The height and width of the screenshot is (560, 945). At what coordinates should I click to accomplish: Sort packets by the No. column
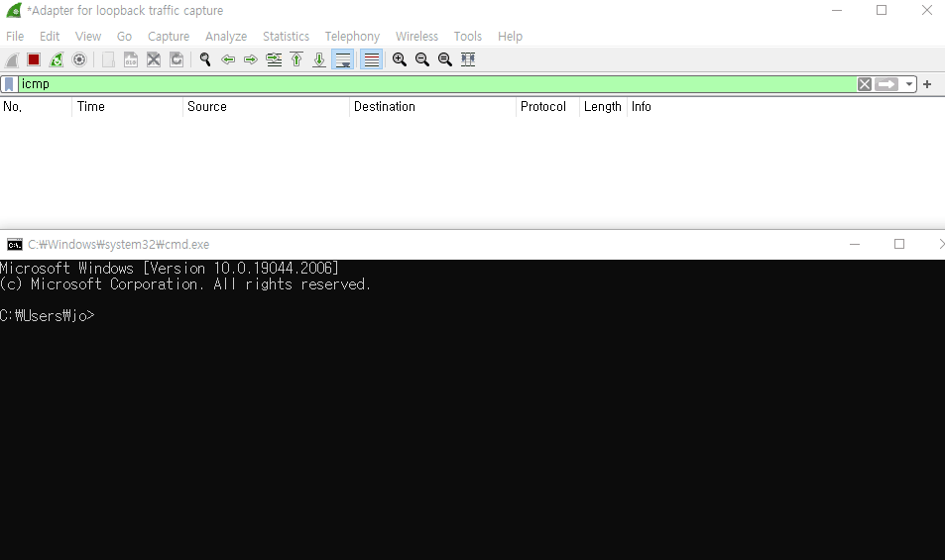[36, 107]
